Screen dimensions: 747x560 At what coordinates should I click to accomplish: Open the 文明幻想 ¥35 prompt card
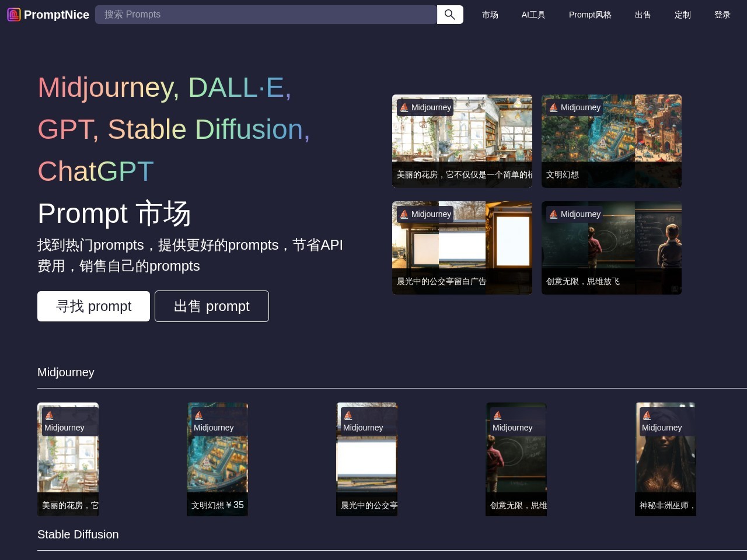(x=217, y=459)
